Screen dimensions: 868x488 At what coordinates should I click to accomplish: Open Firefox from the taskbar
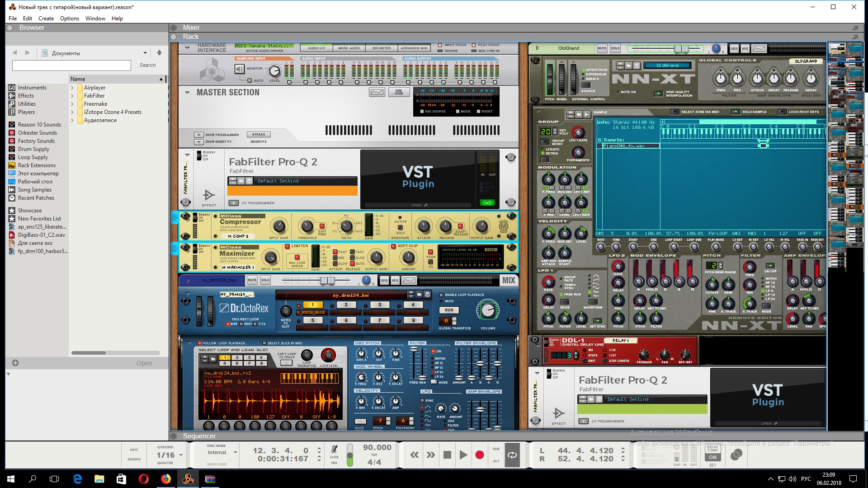click(x=166, y=479)
